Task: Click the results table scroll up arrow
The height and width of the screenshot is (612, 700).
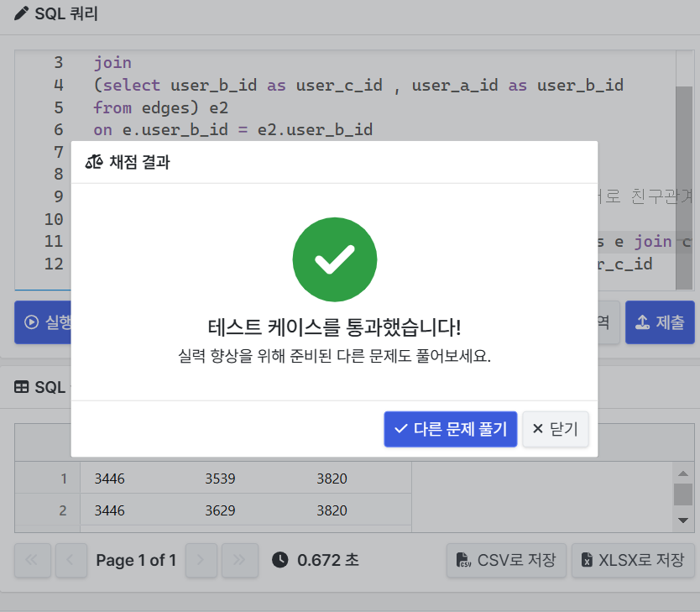Action: pos(683,473)
